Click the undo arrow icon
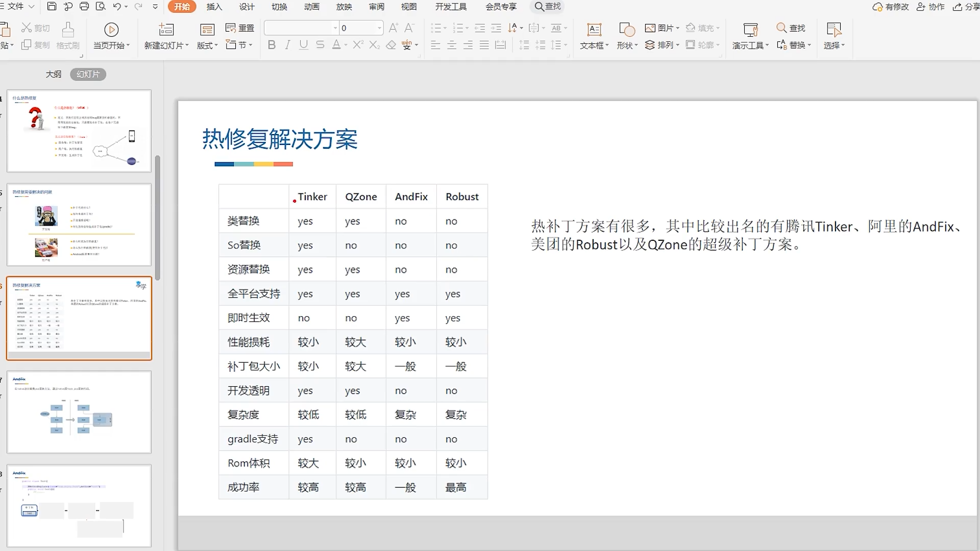This screenshot has height=551, width=980. click(117, 7)
